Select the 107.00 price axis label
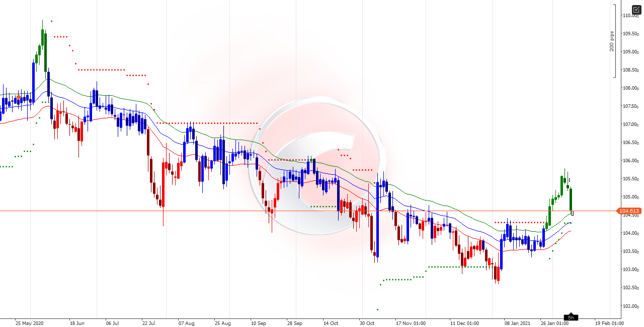Image resolution: width=644 pixels, height=327 pixels. point(631,124)
